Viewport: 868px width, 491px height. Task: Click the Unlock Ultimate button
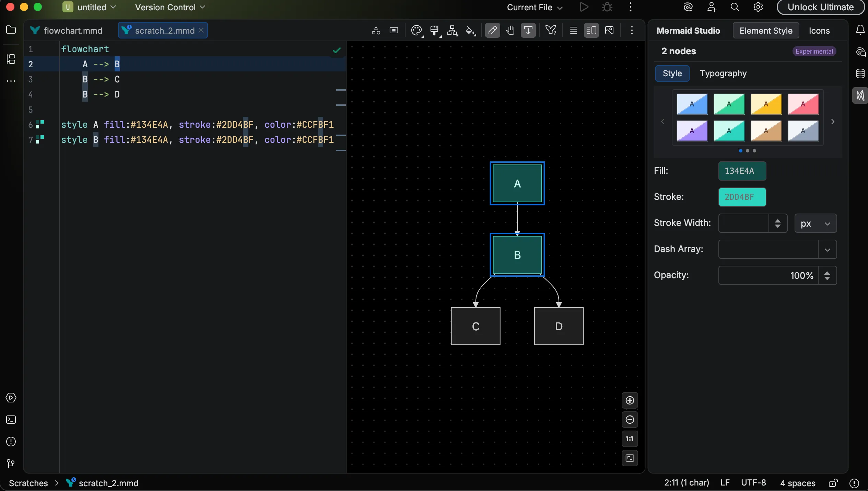tap(820, 7)
